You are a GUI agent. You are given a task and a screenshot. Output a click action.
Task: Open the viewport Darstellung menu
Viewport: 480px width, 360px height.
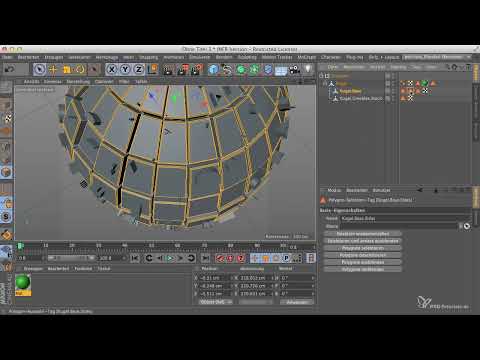click(78, 82)
